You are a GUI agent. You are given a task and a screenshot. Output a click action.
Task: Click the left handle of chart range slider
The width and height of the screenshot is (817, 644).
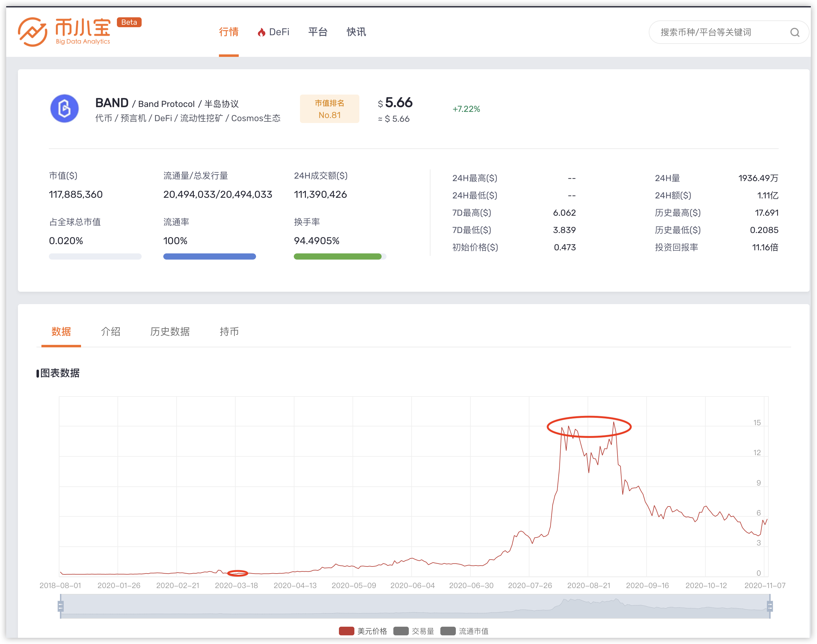click(60, 606)
